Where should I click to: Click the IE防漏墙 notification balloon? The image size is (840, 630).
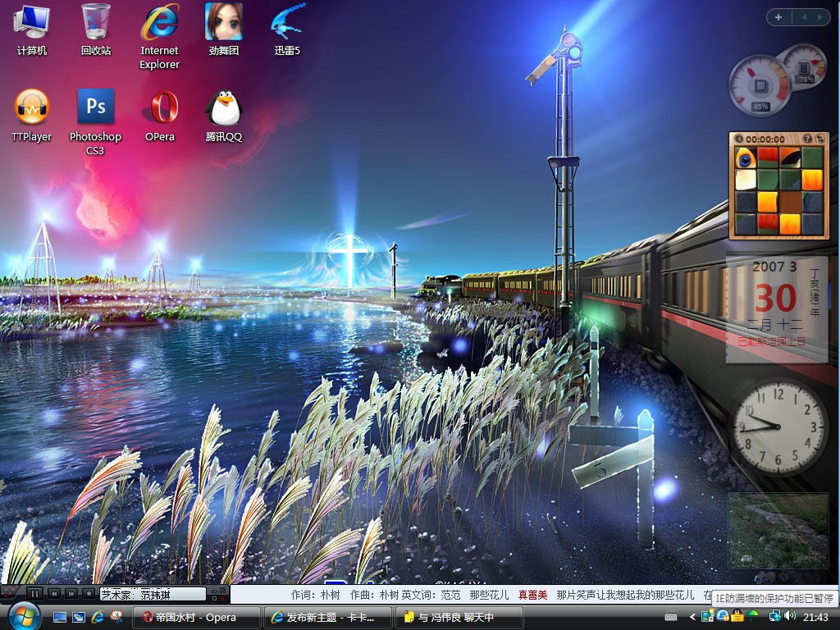click(x=774, y=598)
